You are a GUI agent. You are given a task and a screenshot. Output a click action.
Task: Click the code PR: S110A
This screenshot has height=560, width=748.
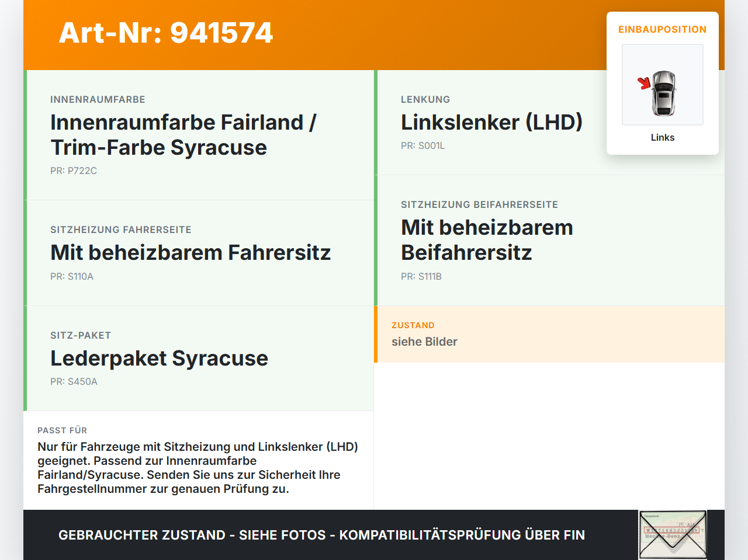click(x=72, y=276)
